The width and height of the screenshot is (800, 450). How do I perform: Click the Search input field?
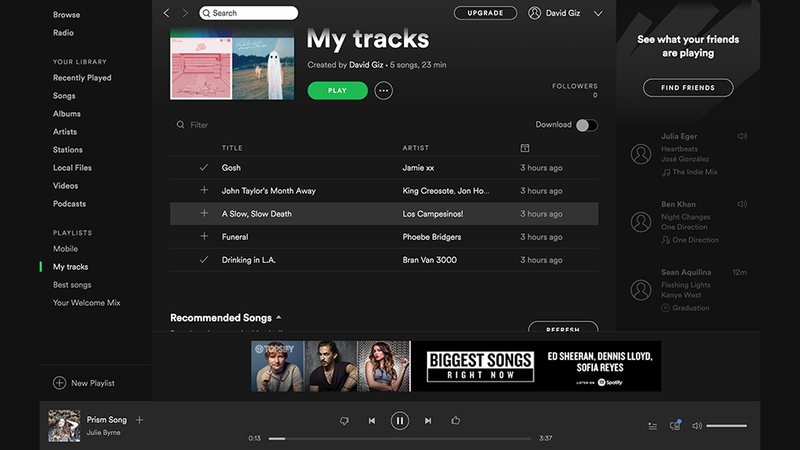248,13
